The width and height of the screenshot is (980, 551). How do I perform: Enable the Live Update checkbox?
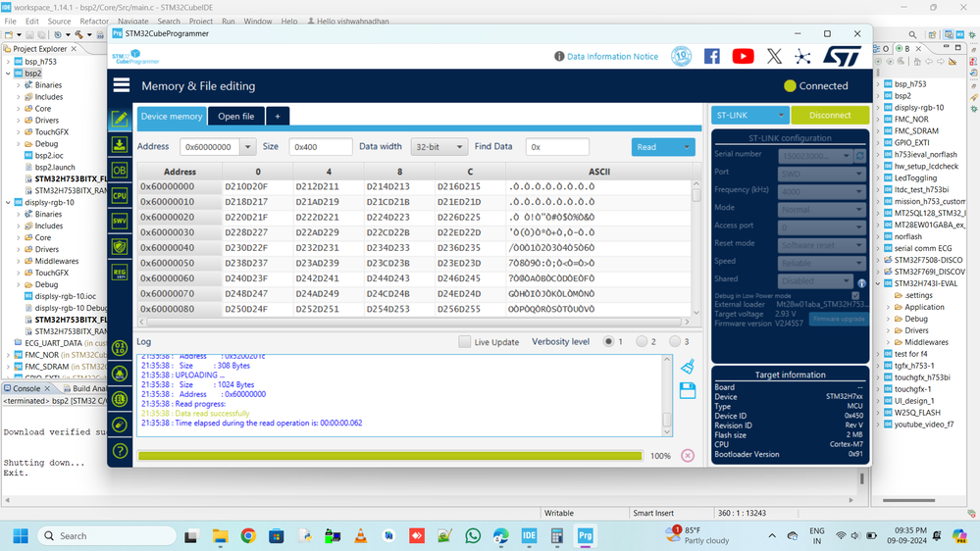[464, 342]
